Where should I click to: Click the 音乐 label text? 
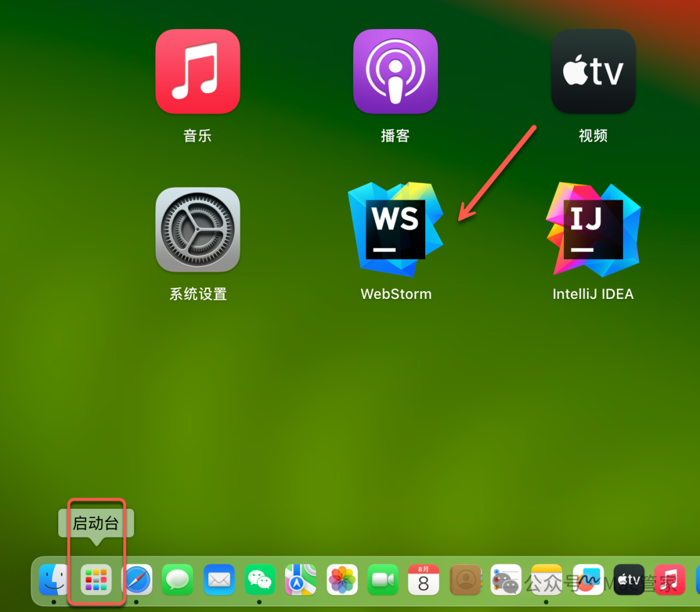(x=197, y=135)
